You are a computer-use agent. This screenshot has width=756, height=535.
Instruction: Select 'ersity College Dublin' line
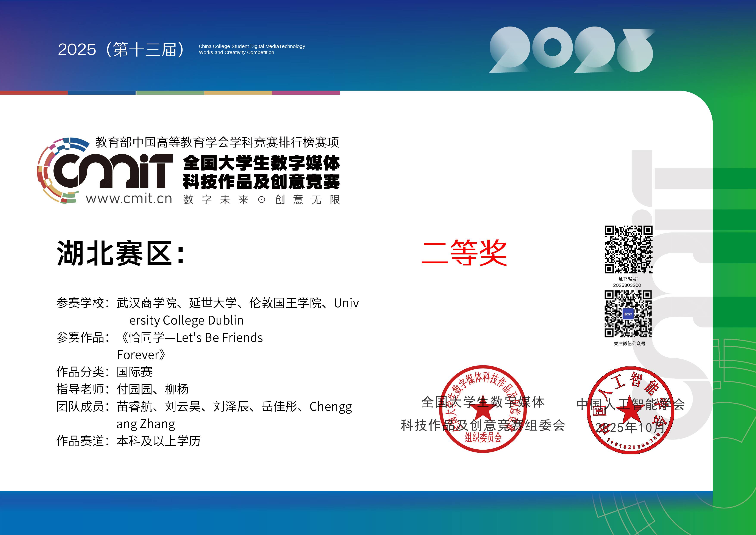(x=186, y=320)
